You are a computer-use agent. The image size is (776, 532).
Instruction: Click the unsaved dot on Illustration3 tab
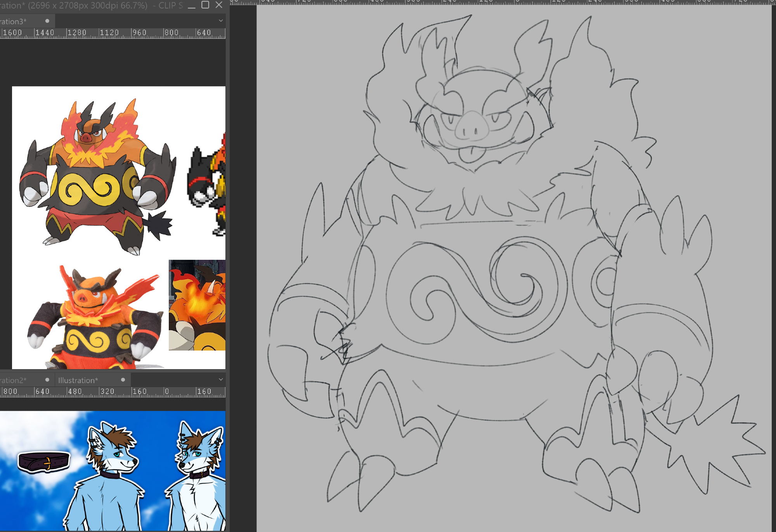(47, 21)
